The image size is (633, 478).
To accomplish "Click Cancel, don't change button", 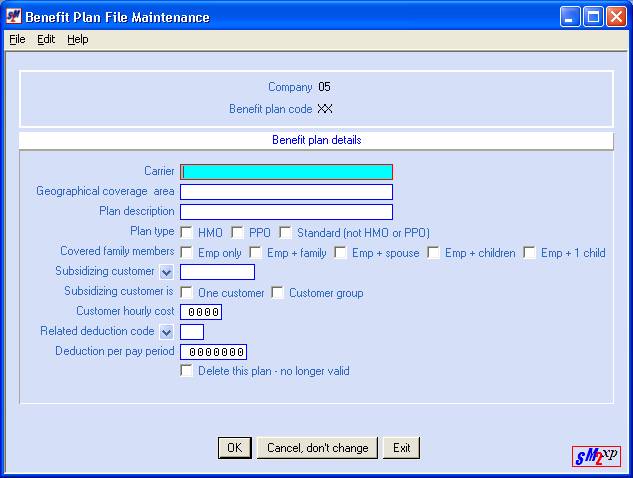I will click(317, 448).
